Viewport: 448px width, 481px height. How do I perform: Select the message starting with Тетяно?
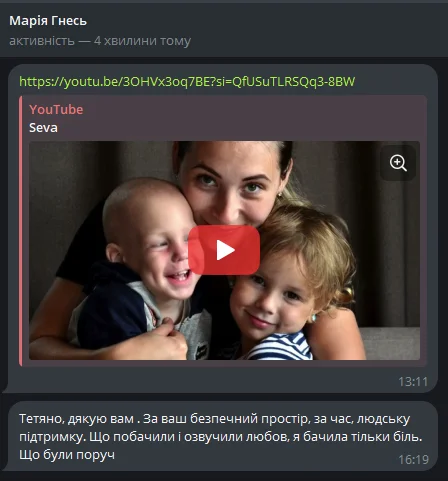[x=221, y=436]
